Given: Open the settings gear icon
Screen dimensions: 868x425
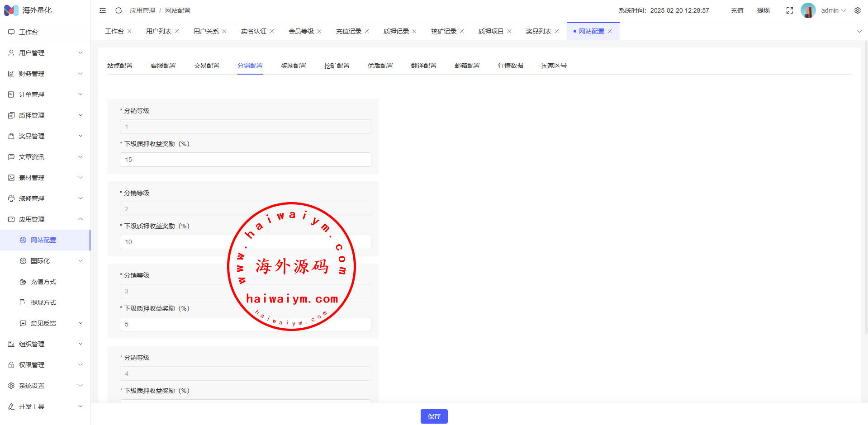Looking at the screenshot, I should click(x=858, y=10).
